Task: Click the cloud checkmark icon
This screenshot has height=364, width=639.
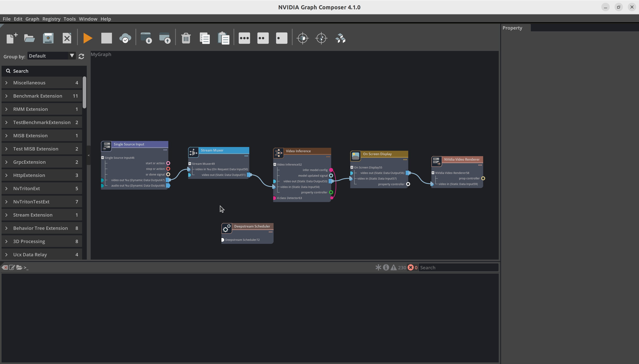Action: pyautogui.click(x=125, y=38)
